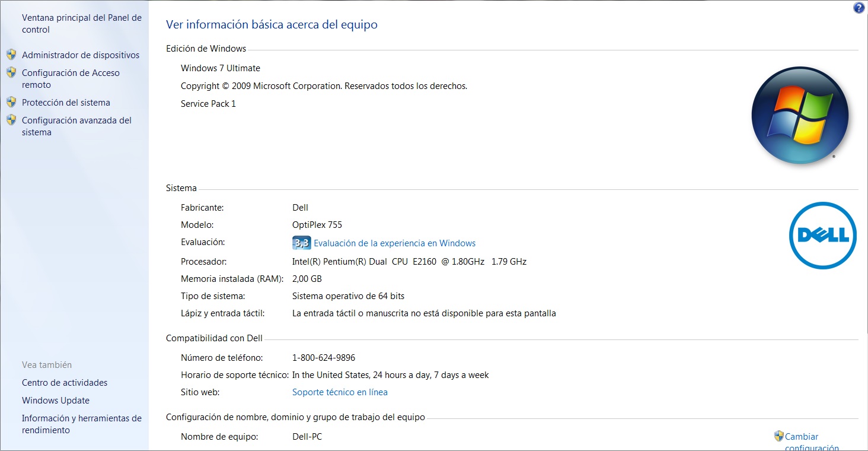Click shield icon beside Configuración avanzada del sistema

tap(11, 120)
